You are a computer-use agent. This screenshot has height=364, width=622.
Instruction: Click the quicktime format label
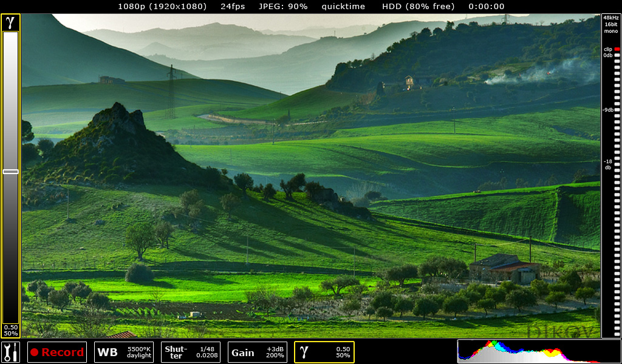pyautogui.click(x=343, y=7)
